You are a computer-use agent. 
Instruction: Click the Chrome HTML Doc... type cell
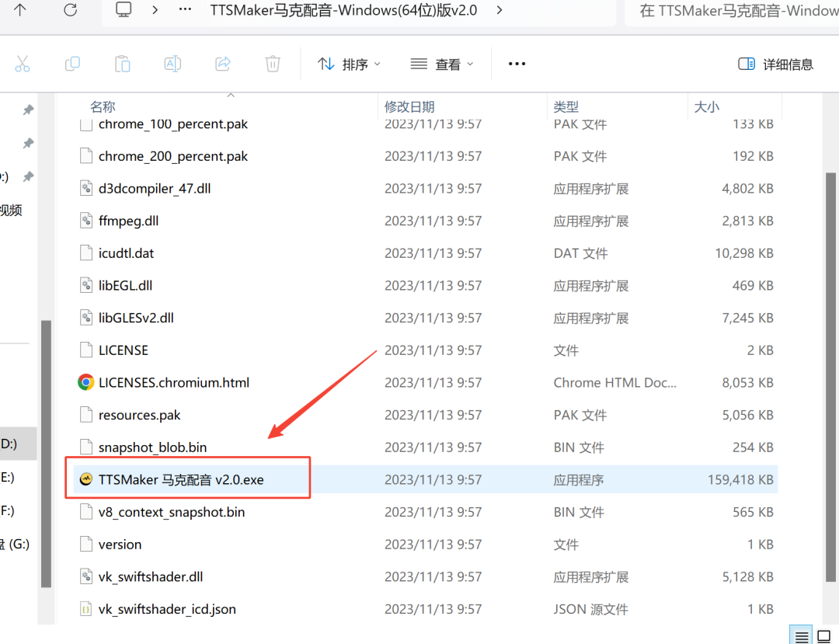pos(614,382)
